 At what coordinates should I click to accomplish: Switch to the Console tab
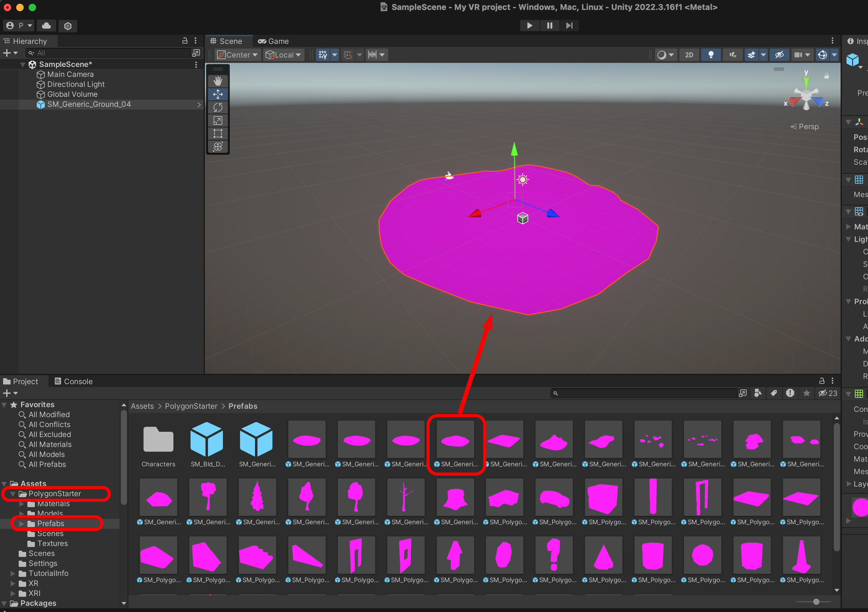73,381
